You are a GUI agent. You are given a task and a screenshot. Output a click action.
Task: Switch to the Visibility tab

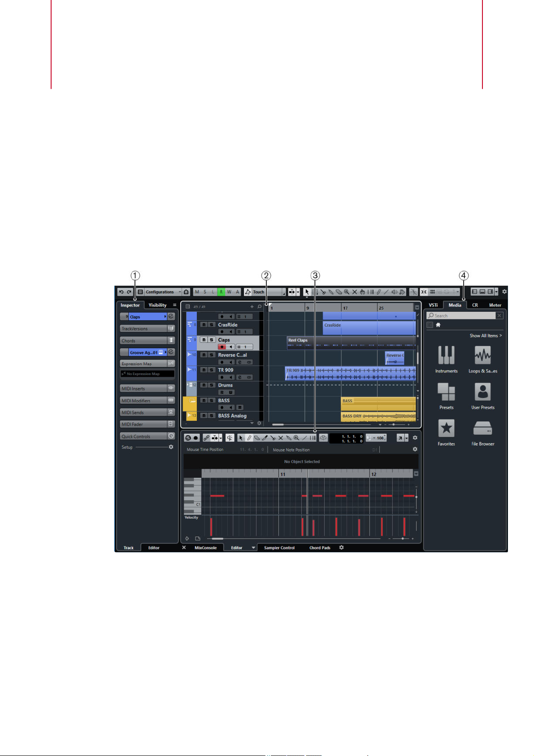coord(157,305)
